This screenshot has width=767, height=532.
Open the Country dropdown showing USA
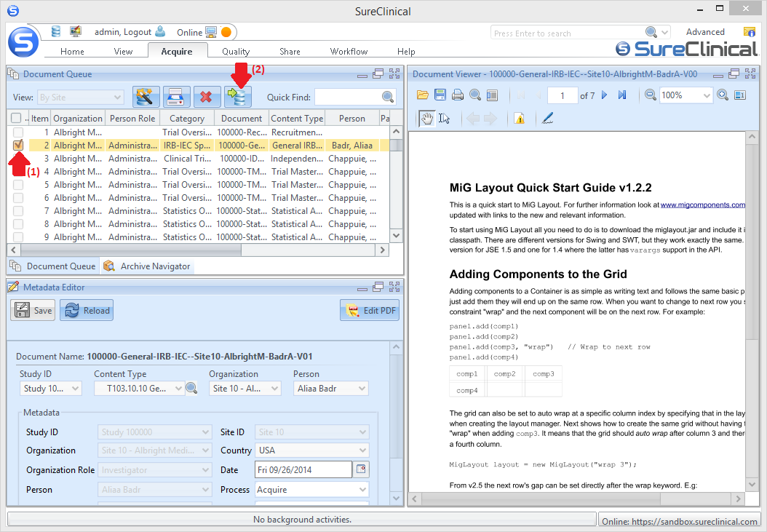tap(312, 450)
